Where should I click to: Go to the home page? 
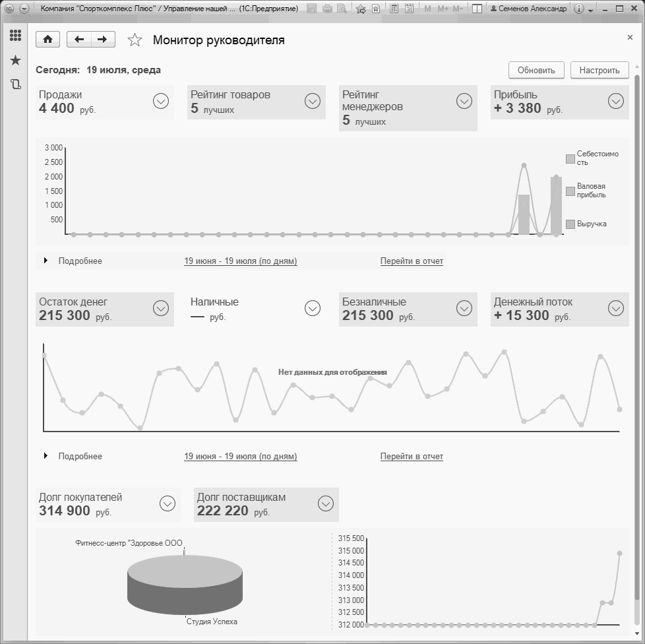click(x=47, y=40)
